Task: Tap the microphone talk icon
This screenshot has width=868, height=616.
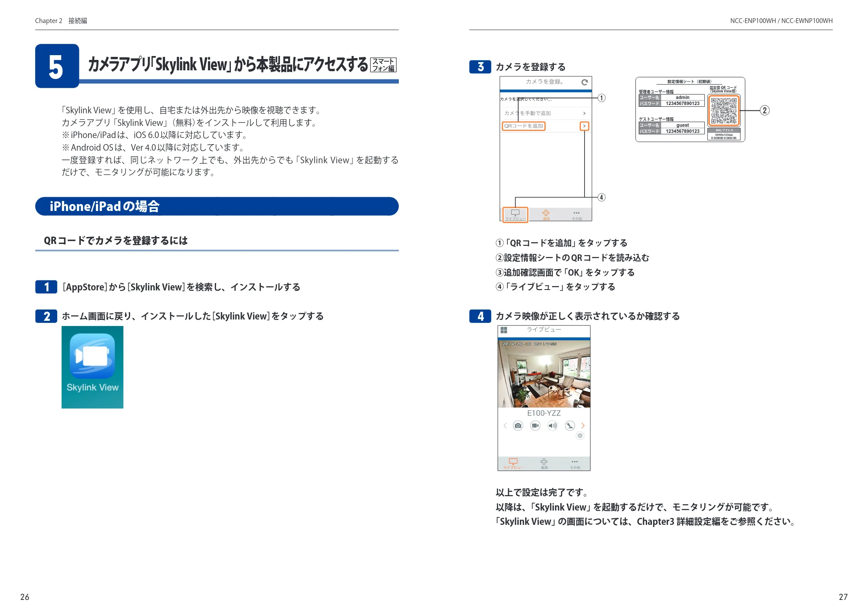Action: click(570, 425)
